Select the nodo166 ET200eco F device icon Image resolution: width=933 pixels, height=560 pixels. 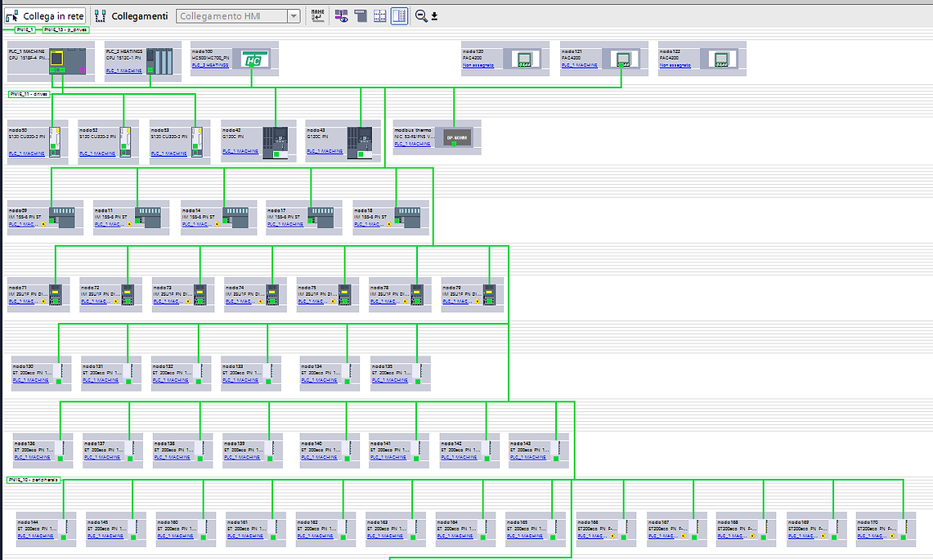pos(624,530)
